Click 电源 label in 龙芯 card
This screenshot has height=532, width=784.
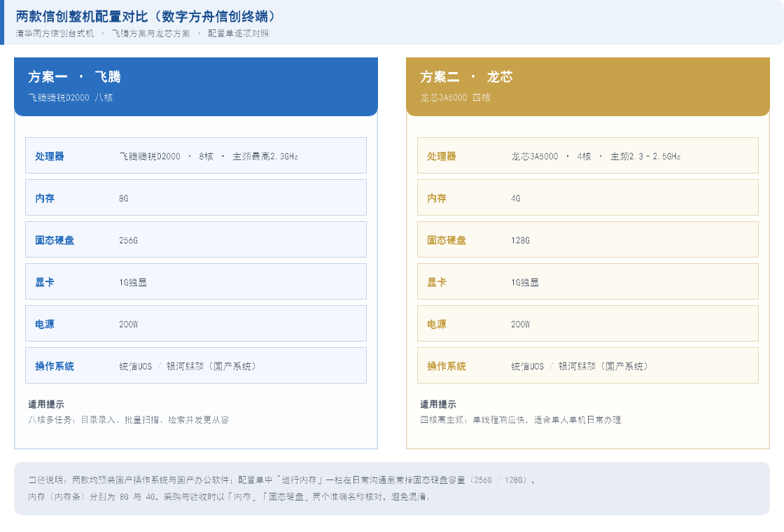(437, 324)
